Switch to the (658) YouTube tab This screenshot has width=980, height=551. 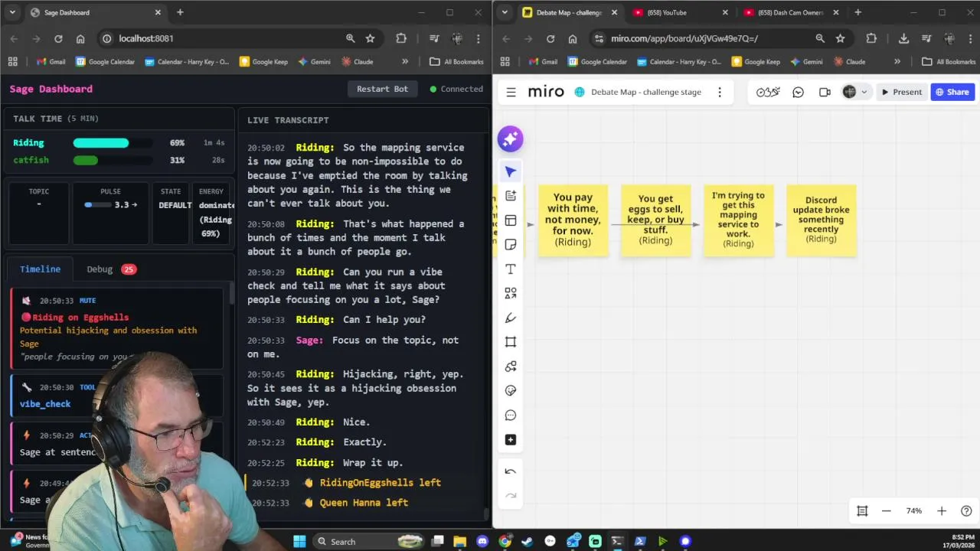click(x=680, y=12)
